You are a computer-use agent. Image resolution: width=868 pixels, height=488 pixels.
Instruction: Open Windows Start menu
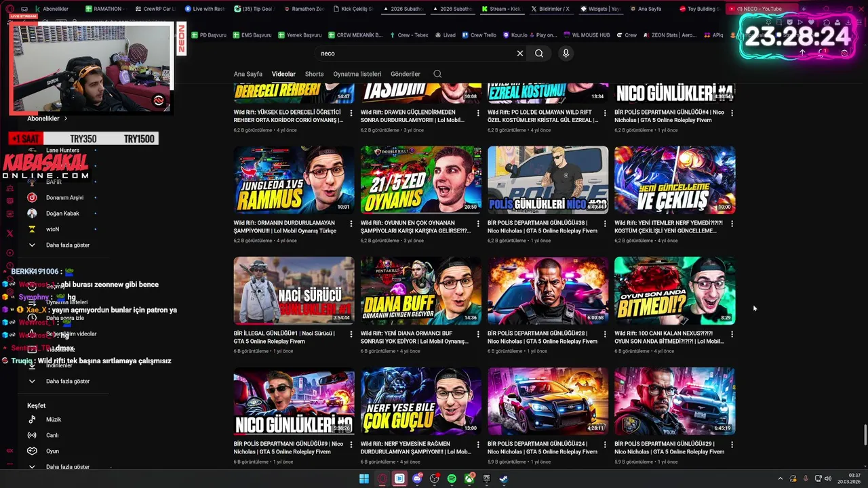(x=364, y=479)
